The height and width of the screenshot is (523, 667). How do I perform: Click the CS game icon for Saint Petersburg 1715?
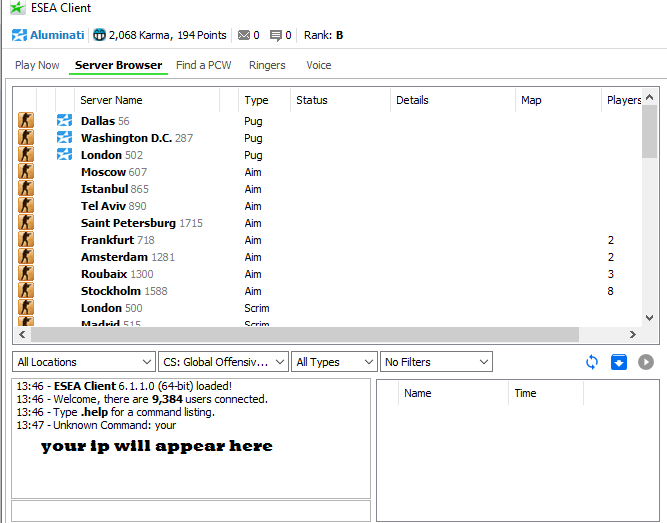[x=26, y=223]
